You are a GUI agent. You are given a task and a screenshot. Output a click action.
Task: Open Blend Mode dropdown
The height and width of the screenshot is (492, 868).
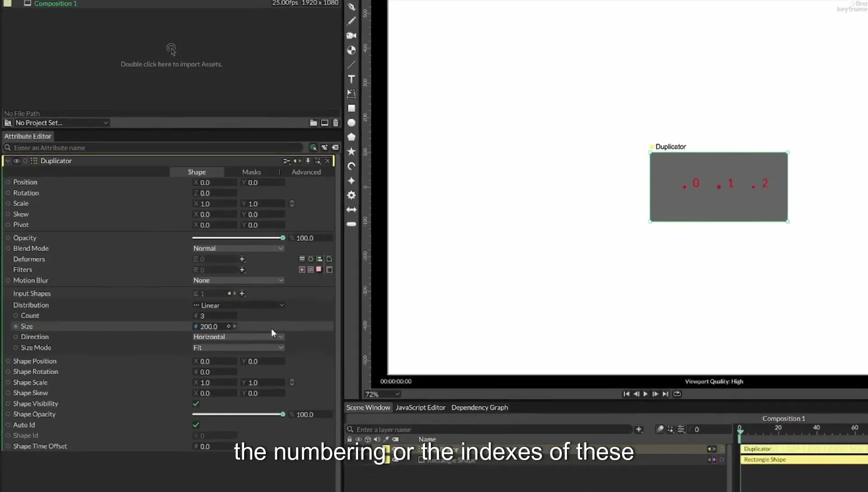click(x=238, y=248)
